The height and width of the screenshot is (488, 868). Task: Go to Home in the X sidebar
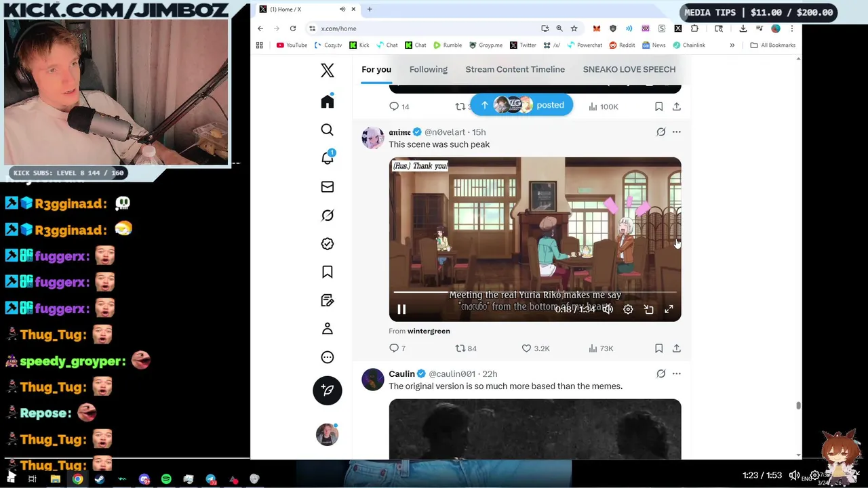[327, 101]
